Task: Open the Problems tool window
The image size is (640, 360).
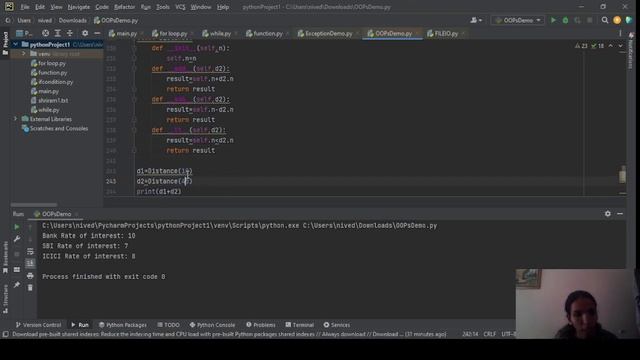Action: pyautogui.click(x=260, y=325)
